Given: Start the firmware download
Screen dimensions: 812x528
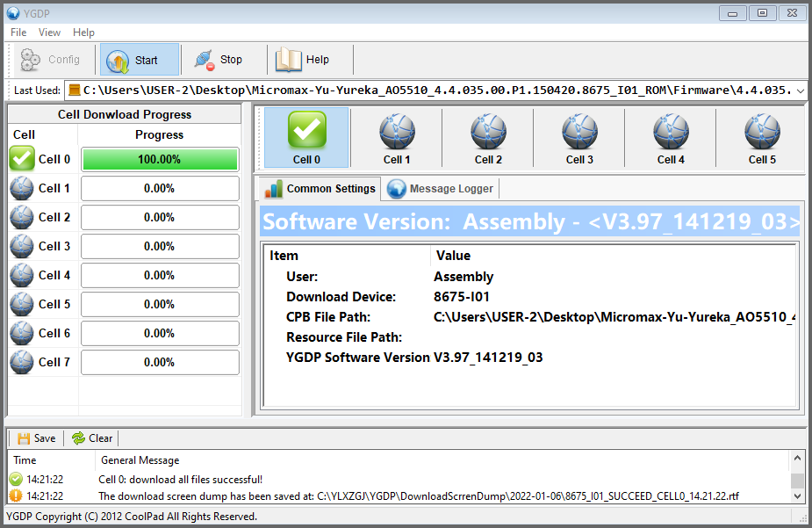Looking at the screenshot, I should 140,60.
